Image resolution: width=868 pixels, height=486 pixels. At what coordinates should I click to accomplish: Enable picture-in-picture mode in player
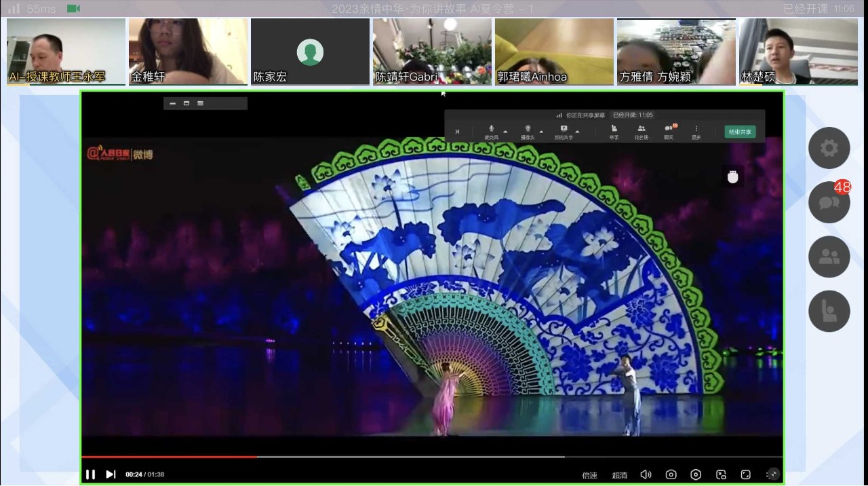(721, 475)
